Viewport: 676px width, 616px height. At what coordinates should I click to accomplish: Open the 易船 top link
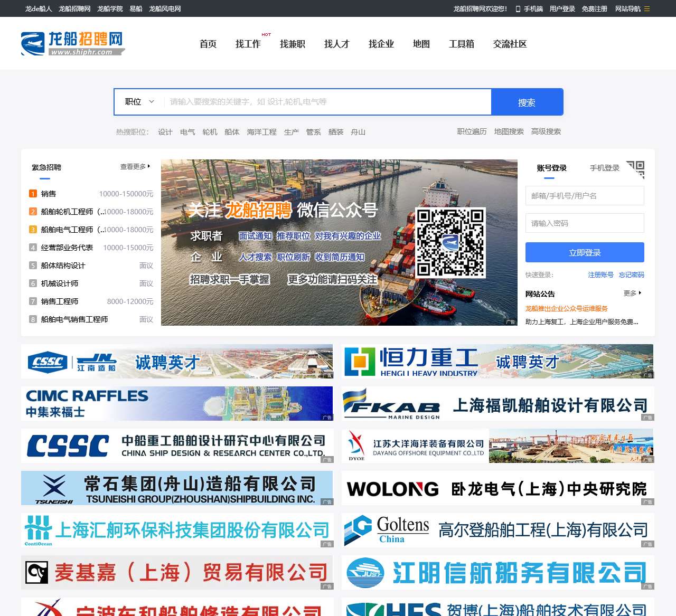tap(136, 9)
